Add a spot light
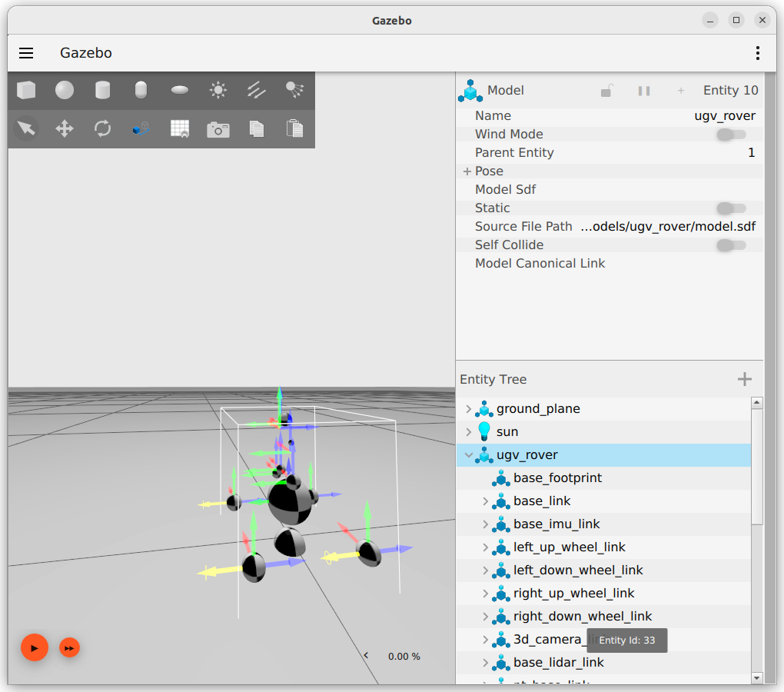Viewport: 784px width, 692px height. 295,91
